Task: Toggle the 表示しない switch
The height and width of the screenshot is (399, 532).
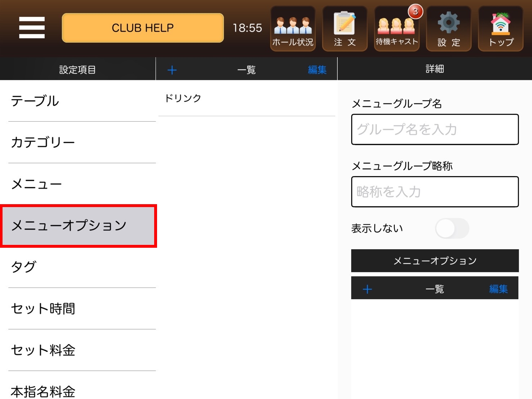Action: click(x=452, y=228)
